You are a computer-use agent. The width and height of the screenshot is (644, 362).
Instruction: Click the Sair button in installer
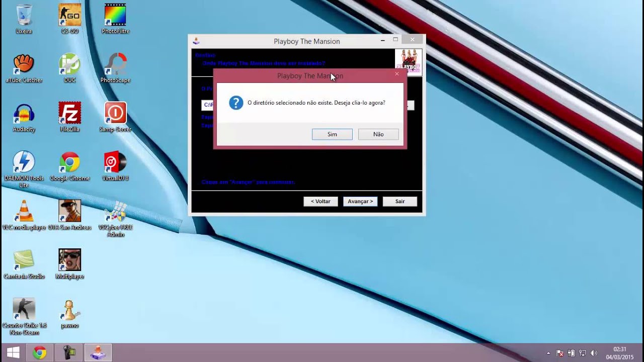coord(400,201)
